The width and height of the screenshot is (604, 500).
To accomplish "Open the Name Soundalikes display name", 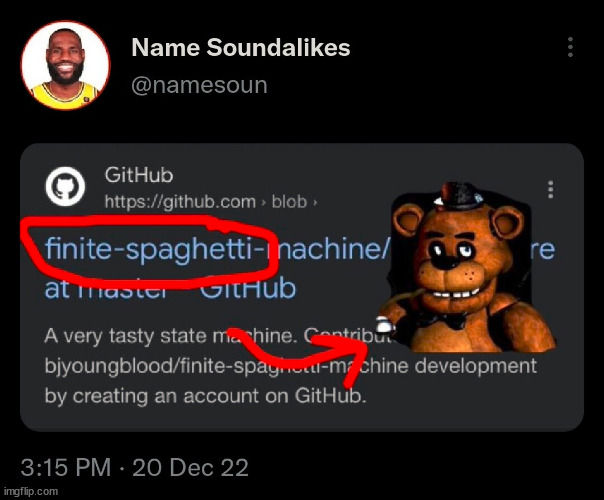I will [241, 47].
